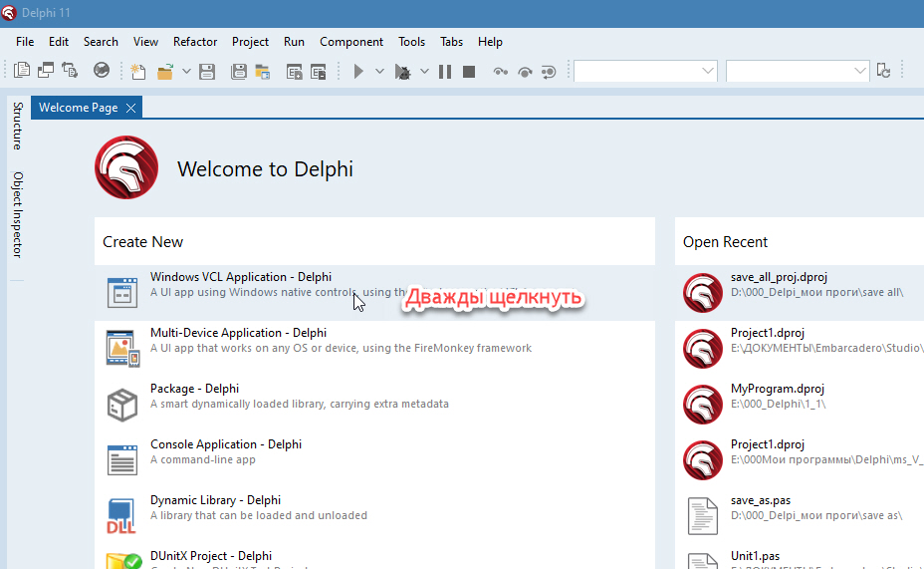Select Package - Delphi template
This screenshot has height=569, width=924.
coord(374,405)
